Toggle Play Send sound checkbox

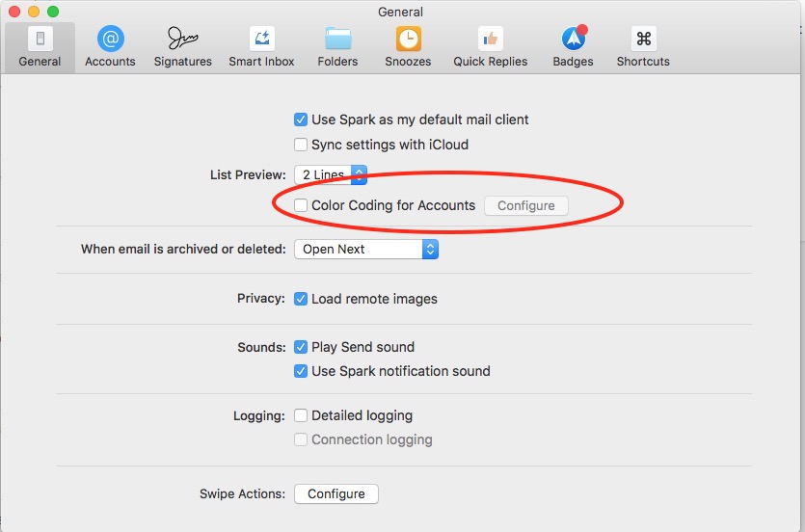pyautogui.click(x=301, y=347)
